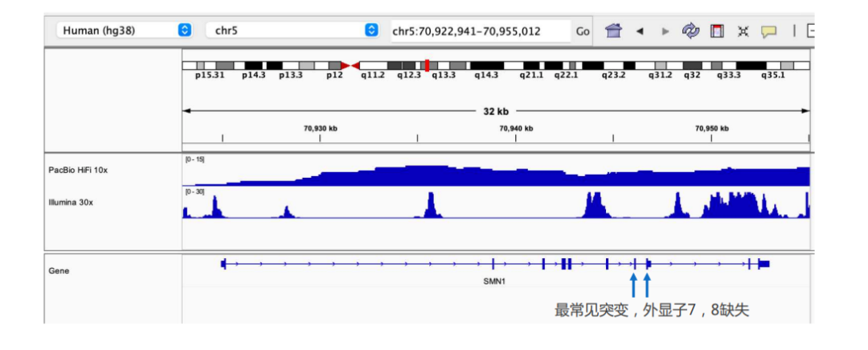Go forward with the right arrow
Image resolution: width=868 pixels, height=350 pixels.
click(x=665, y=31)
